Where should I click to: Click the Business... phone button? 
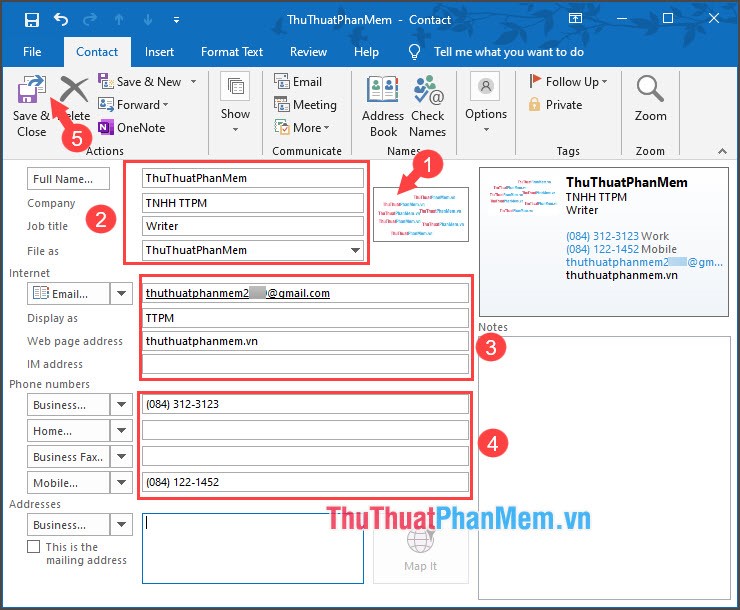pyautogui.click(x=68, y=405)
